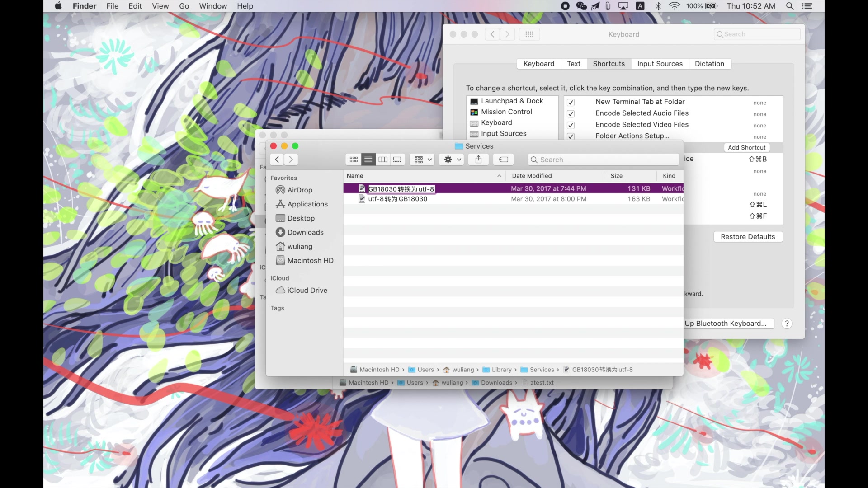
Task: Expand the Launchpad & Dock shortcut group
Action: point(511,100)
